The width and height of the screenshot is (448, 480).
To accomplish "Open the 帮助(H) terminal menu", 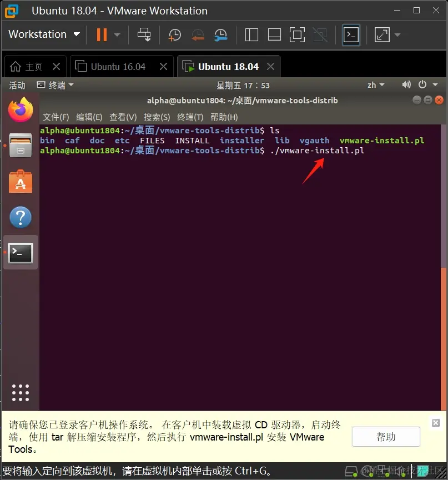I will tap(224, 117).
